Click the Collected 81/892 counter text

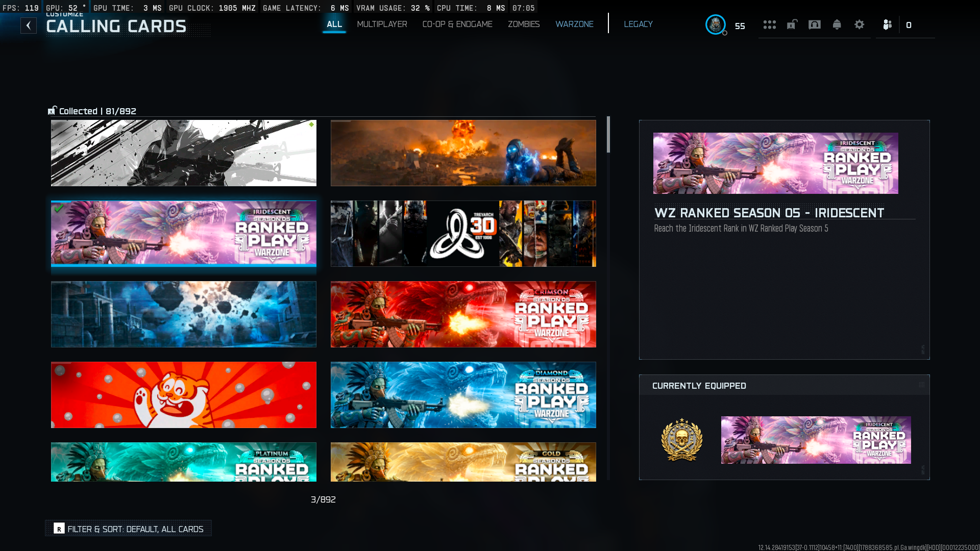[x=97, y=111]
